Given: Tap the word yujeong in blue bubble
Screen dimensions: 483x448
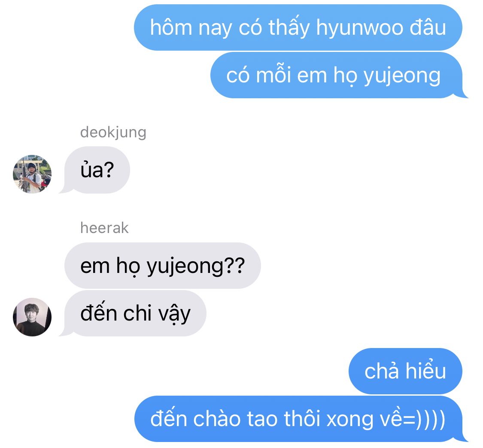Looking at the screenshot, I should 402,76.
